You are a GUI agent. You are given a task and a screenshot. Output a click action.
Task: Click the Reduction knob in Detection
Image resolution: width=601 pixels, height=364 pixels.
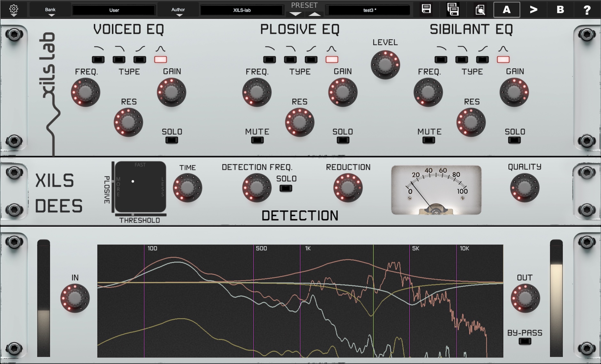348,188
